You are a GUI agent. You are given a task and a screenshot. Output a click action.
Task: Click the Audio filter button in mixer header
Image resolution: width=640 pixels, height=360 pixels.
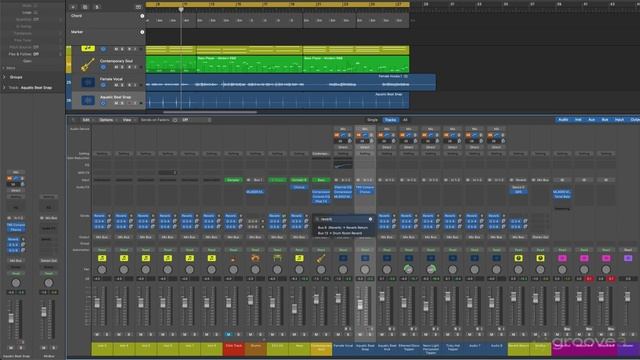point(563,120)
